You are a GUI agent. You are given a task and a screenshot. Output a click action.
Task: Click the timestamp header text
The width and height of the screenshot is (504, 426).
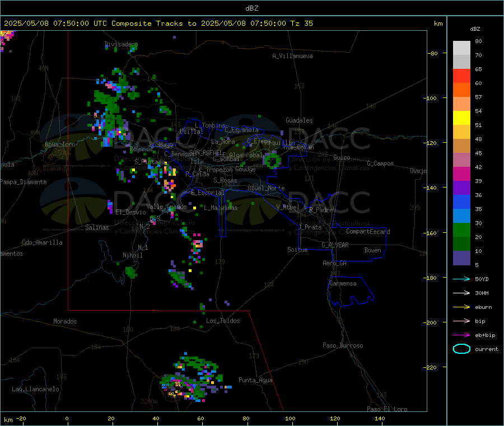pyautogui.click(x=158, y=24)
